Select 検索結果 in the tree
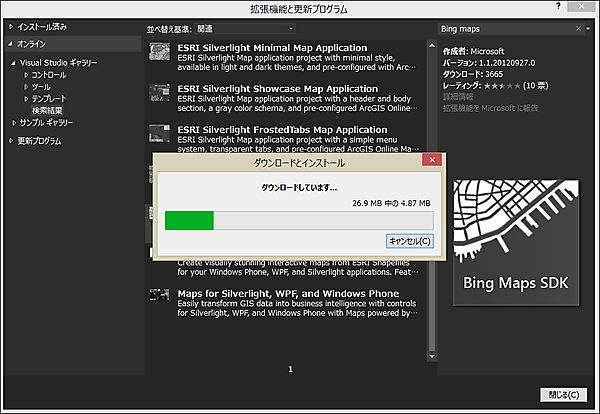 [47, 111]
